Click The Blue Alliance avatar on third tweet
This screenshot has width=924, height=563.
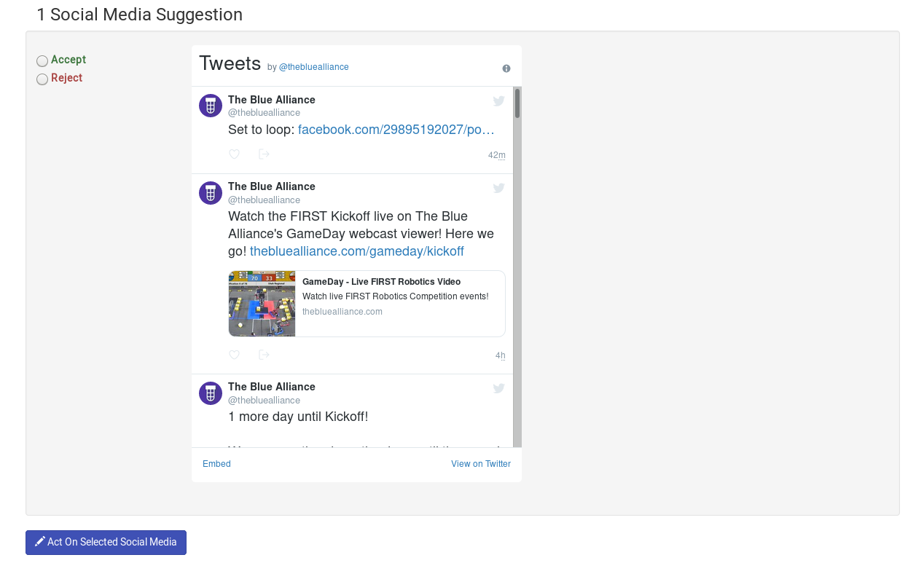click(x=210, y=393)
